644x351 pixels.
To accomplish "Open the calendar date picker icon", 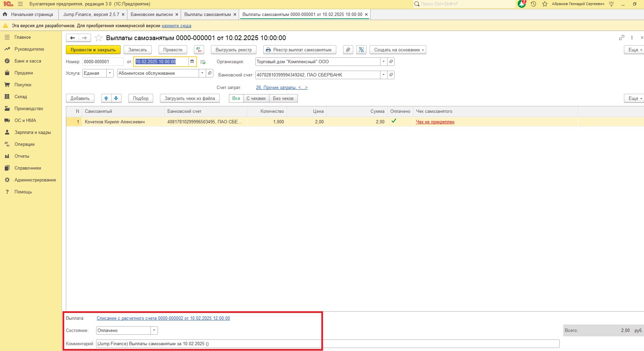I will [x=192, y=62].
